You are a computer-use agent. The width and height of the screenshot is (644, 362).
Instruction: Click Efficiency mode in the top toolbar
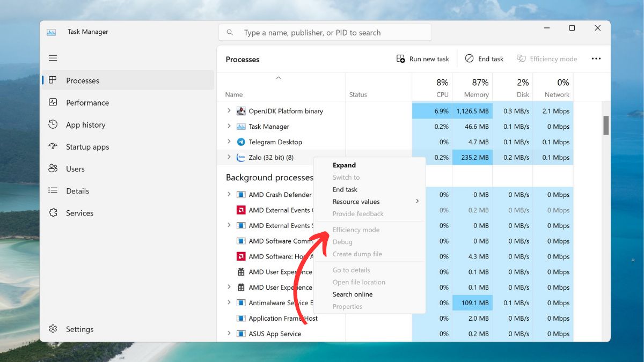pyautogui.click(x=547, y=59)
